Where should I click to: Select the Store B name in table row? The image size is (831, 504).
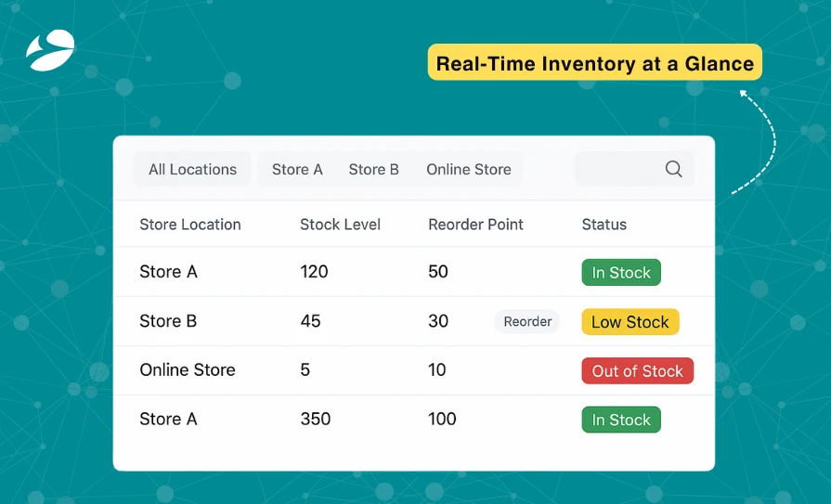pyautogui.click(x=168, y=321)
